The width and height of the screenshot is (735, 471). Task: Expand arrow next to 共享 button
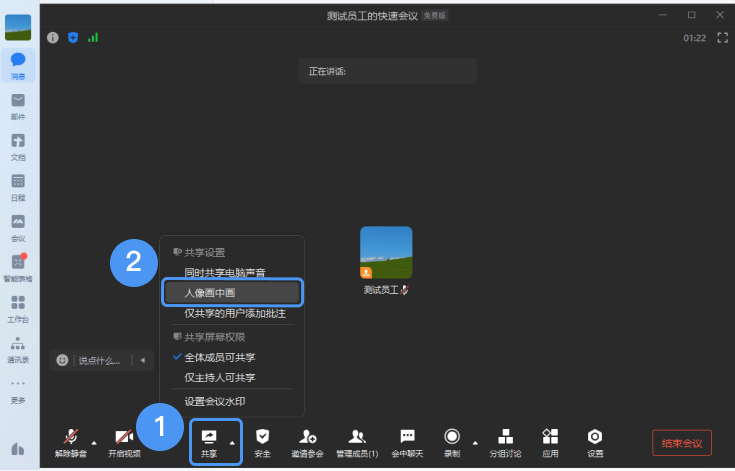[233, 440]
